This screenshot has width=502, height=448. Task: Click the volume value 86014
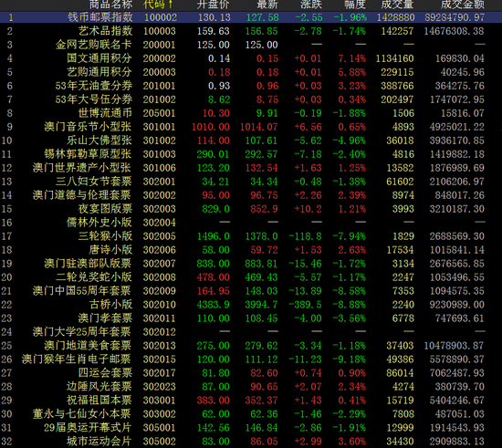(x=400, y=373)
